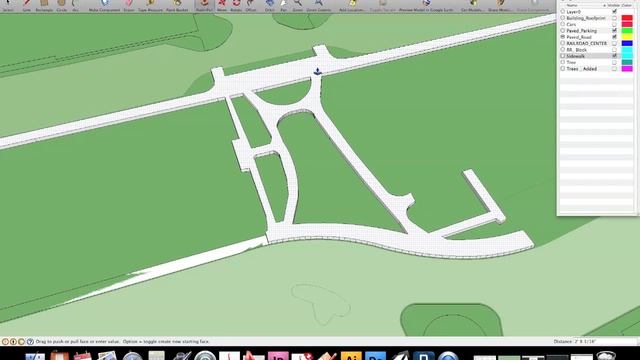Screen dimensions: 640x360
Task: Select the Rotate tool
Action: click(x=236, y=5)
